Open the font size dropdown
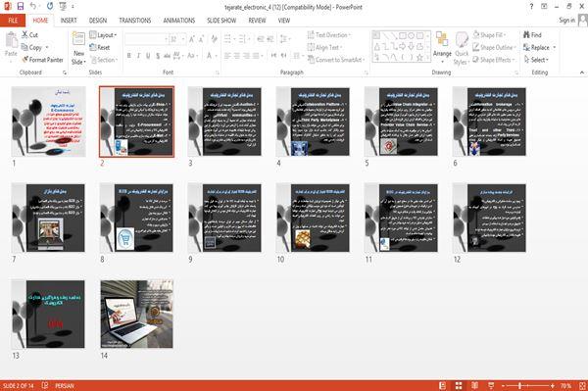 tap(183, 39)
